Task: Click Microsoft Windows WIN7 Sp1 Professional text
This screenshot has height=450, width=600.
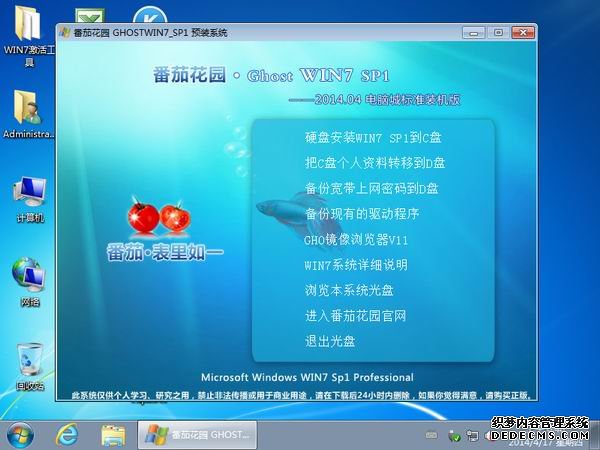Action: 307,377
